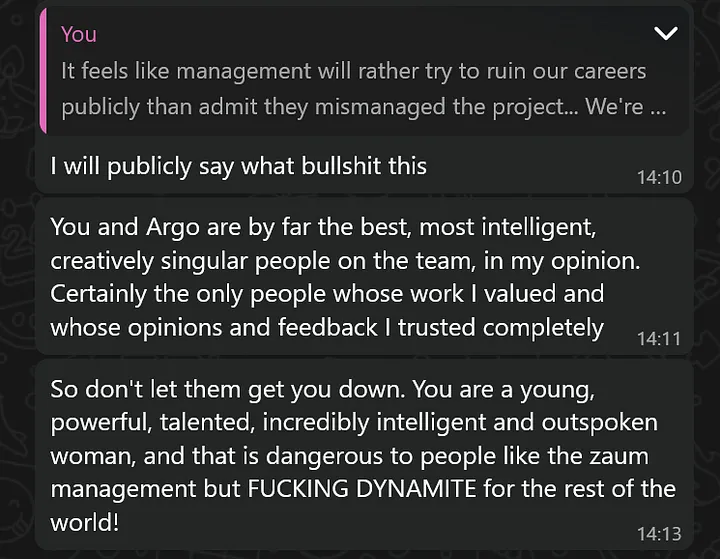Click "Certainly the only people whose work" line
Image resolution: width=720 pixels, height=559 pixels.
[326, 295]
